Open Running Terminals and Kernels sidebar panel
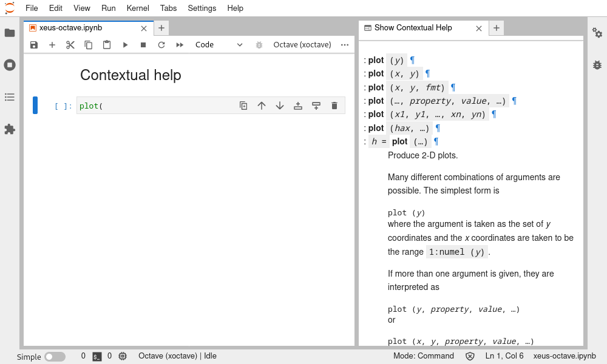607x364 pixels. 10,64
